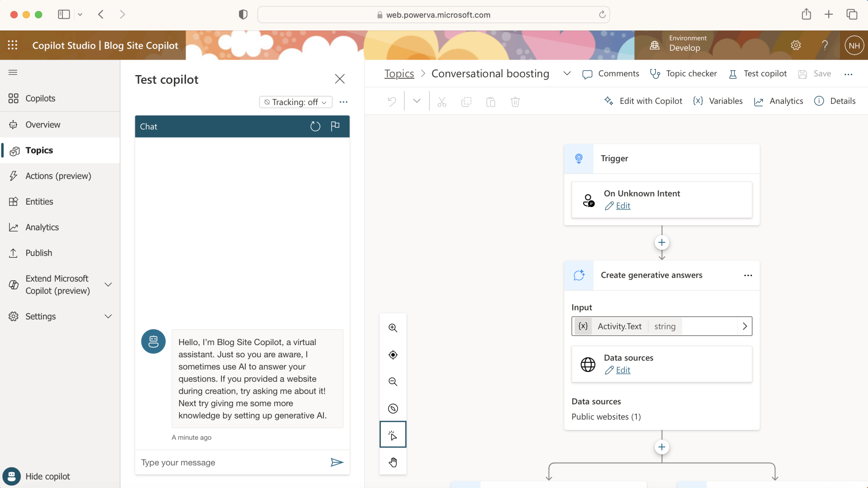Click the Type your message input field

pyautogui.click(x=232, y=462)
